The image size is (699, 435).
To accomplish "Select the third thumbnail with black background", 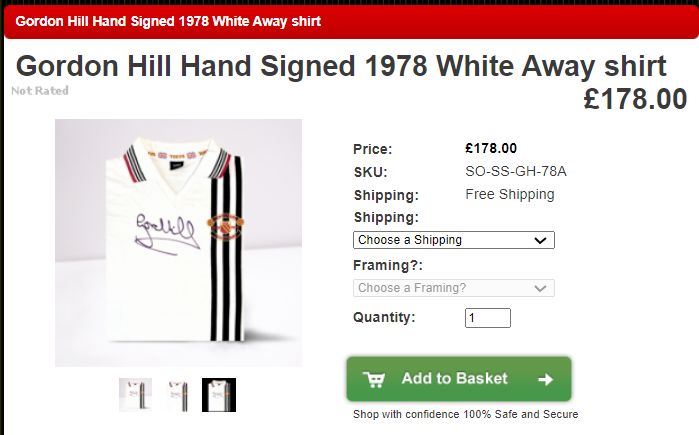I will pos(219,395).
